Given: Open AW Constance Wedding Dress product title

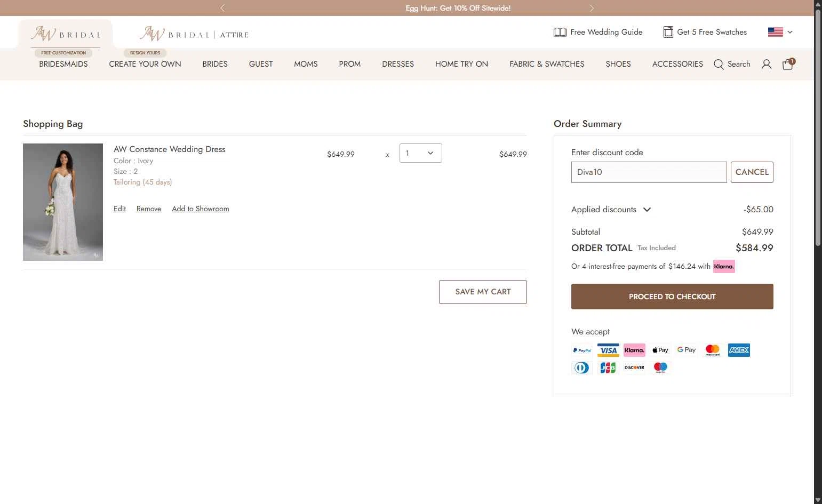Looking at the screenshot, I should click(170, 149).
